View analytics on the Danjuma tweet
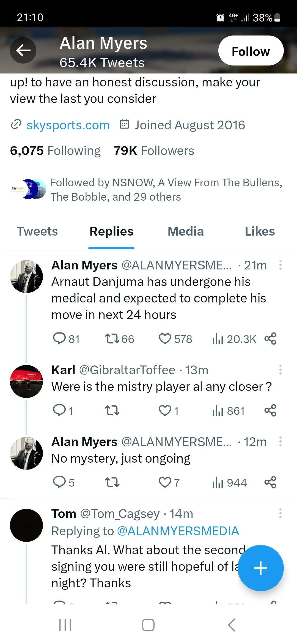Image resolution: width=297 pixels, height=644 pixels. pyautogui.click(x=218, y=339)
